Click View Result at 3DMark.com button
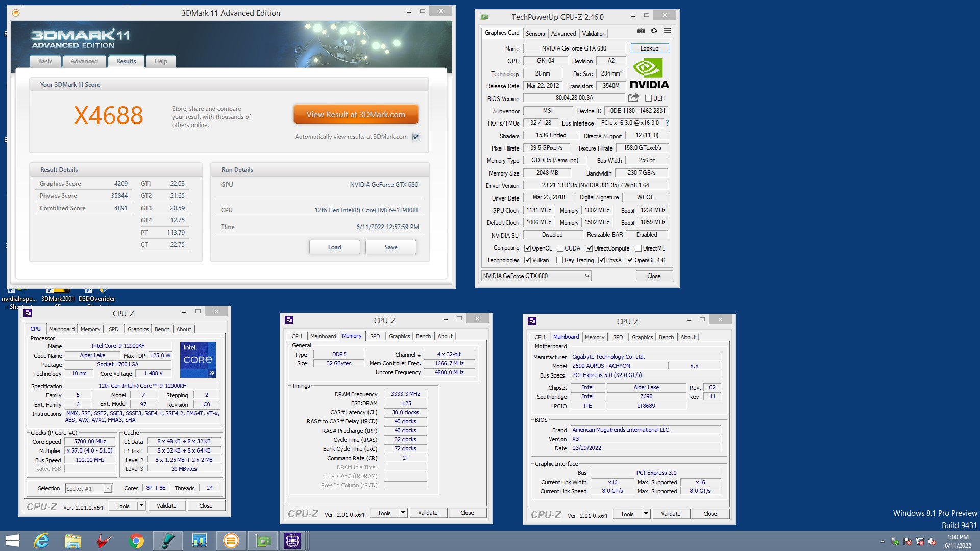 click(356, 114)
